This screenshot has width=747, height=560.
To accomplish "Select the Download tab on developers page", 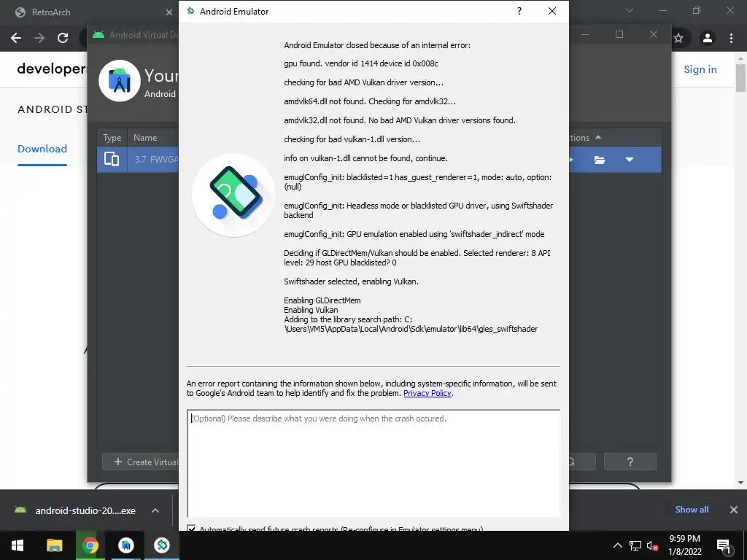I will click(x=42, y=149).
